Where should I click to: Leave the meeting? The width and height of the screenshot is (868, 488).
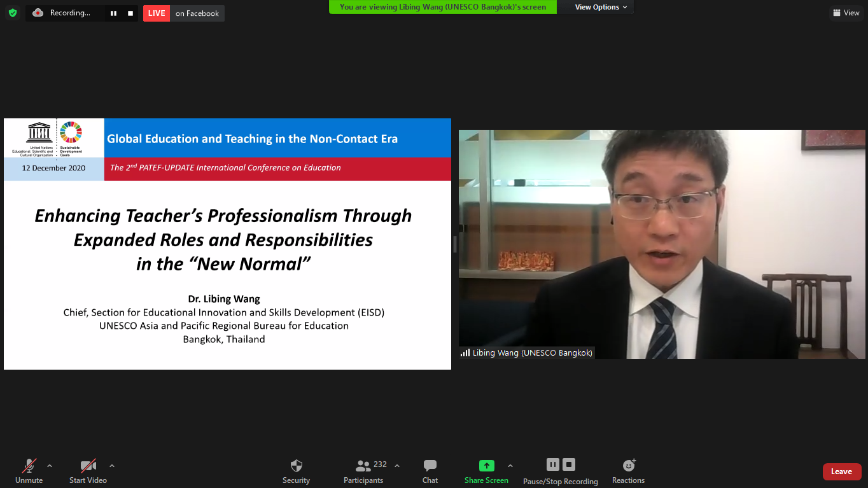[841, 471]
